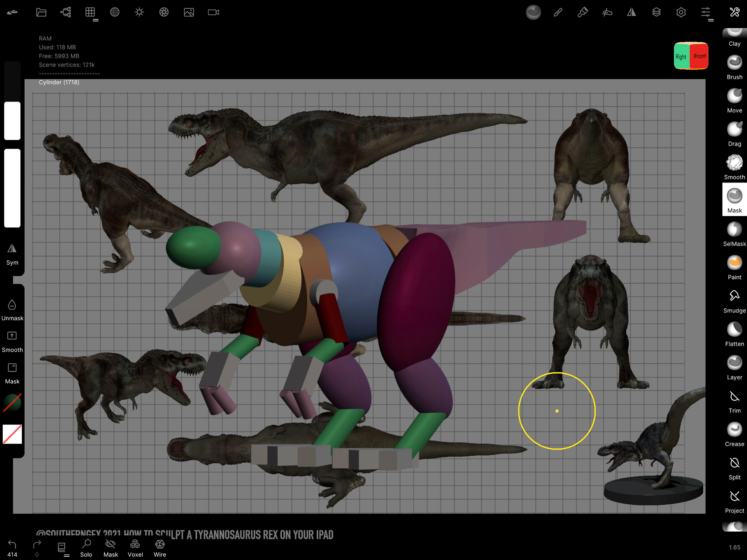
Task: Click the 'Used: 118 MB' RAM text
Action: coord(57,47)
